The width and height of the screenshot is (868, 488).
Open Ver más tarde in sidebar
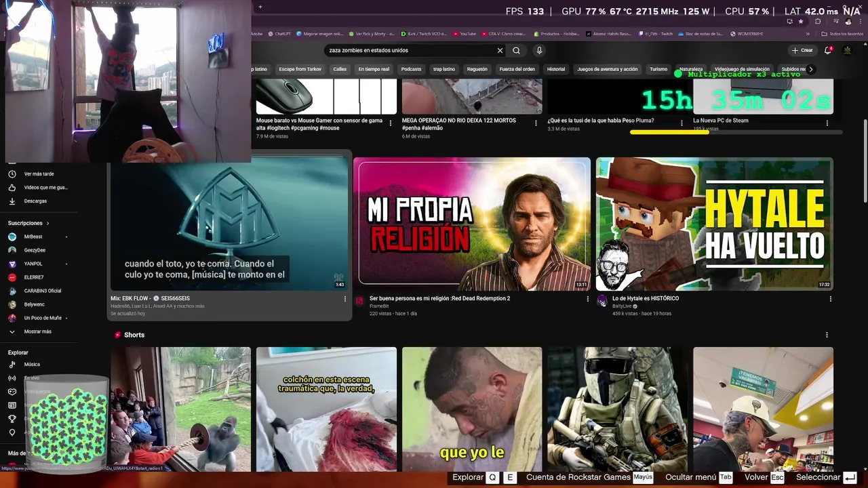(x=39, y=174)
